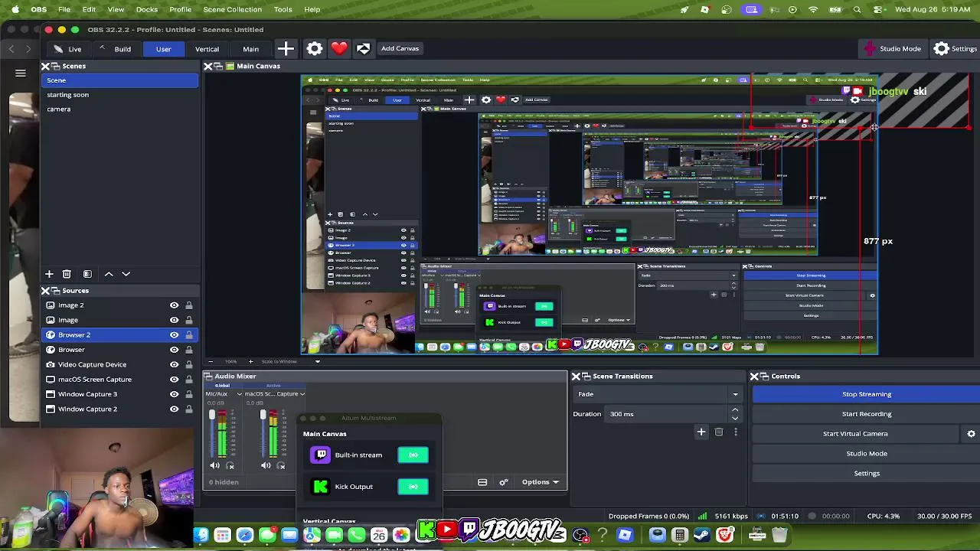Screen dimensions: 980x551
Task: Start the Virtual Camera
Action: (x=855, y=434)
